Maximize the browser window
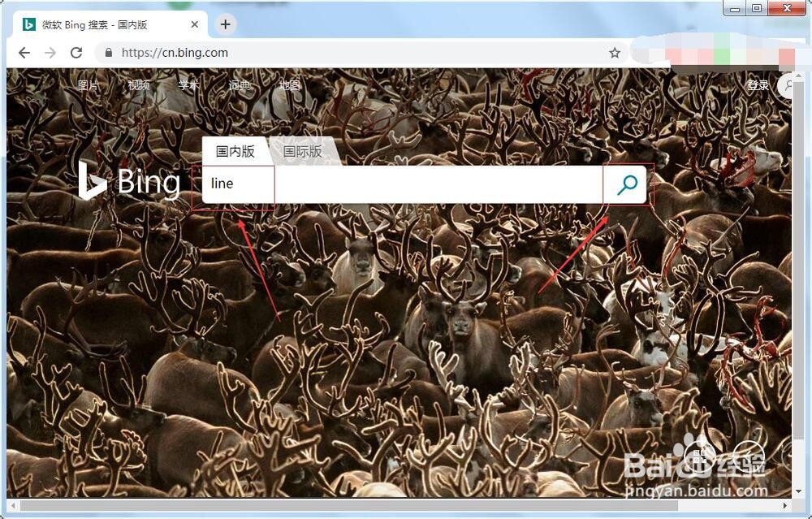This screenshot has width=812, height=519. pos(757,8)
